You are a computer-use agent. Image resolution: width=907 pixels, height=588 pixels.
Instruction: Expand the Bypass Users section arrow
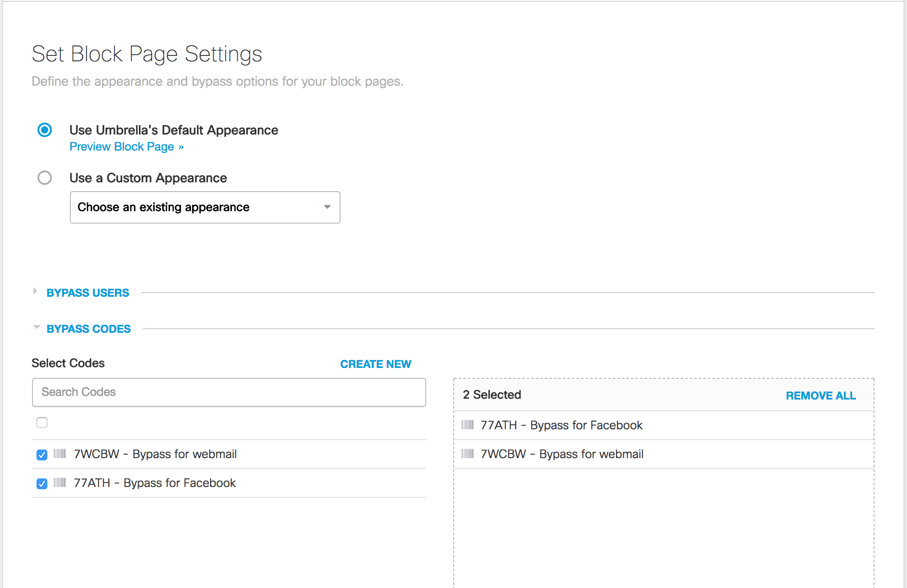click(x=35, y=291)
